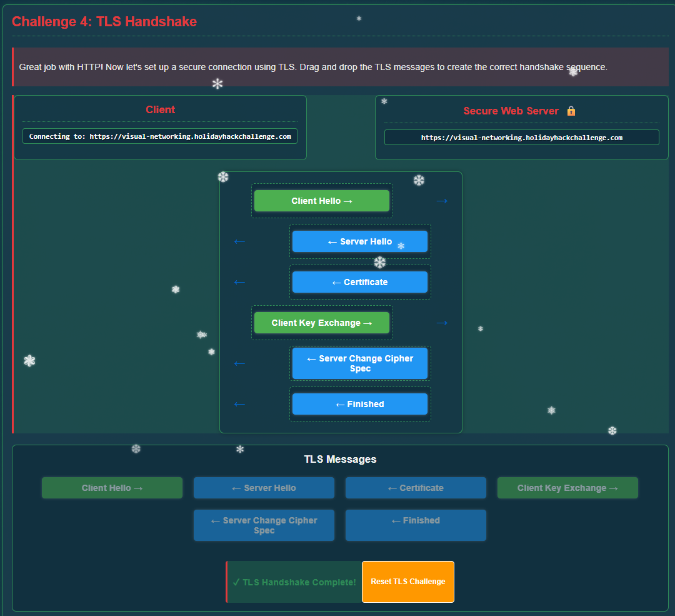Viewport: 675px width, 616px height.
Task: Click the left arrow beside Server Change Cipher Spec
Action: click(x=239, y=363)
